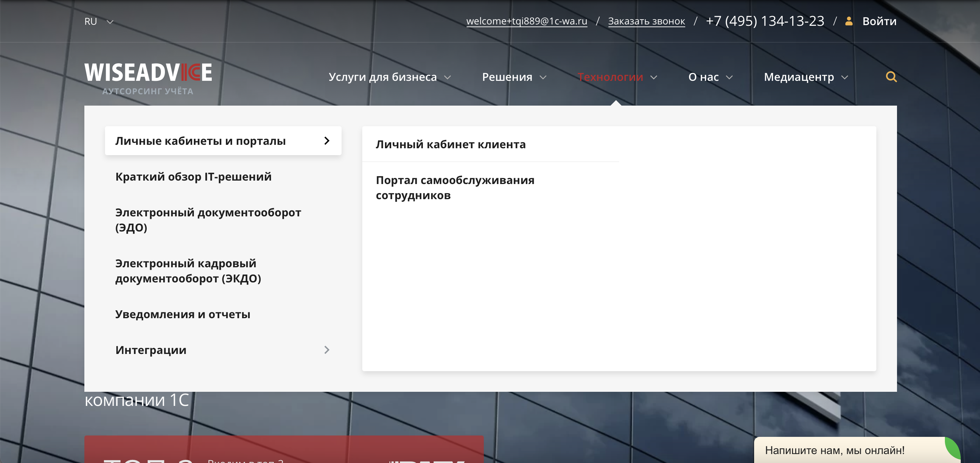Click Заказать звонок link

[x=646, y=21]
